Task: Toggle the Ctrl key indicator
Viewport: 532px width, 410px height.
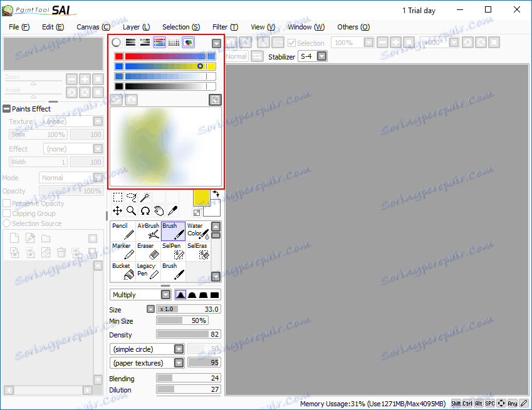Action: 467,403
